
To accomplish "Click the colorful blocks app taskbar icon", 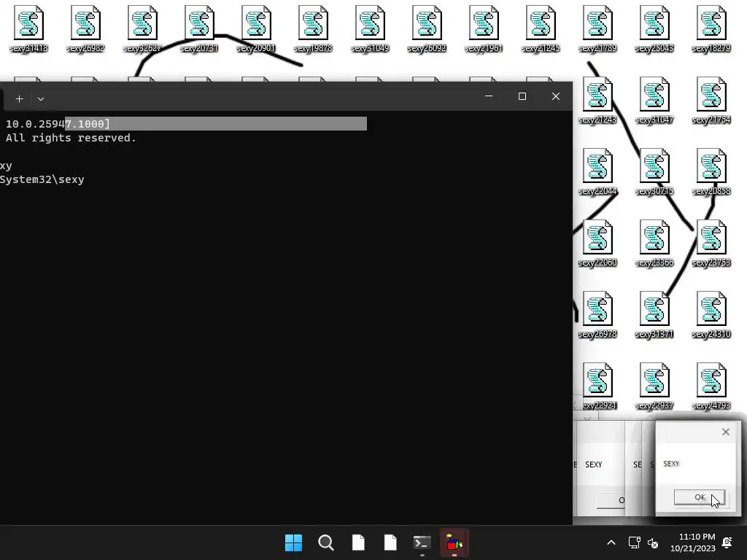I will click(x=454, y=542).
